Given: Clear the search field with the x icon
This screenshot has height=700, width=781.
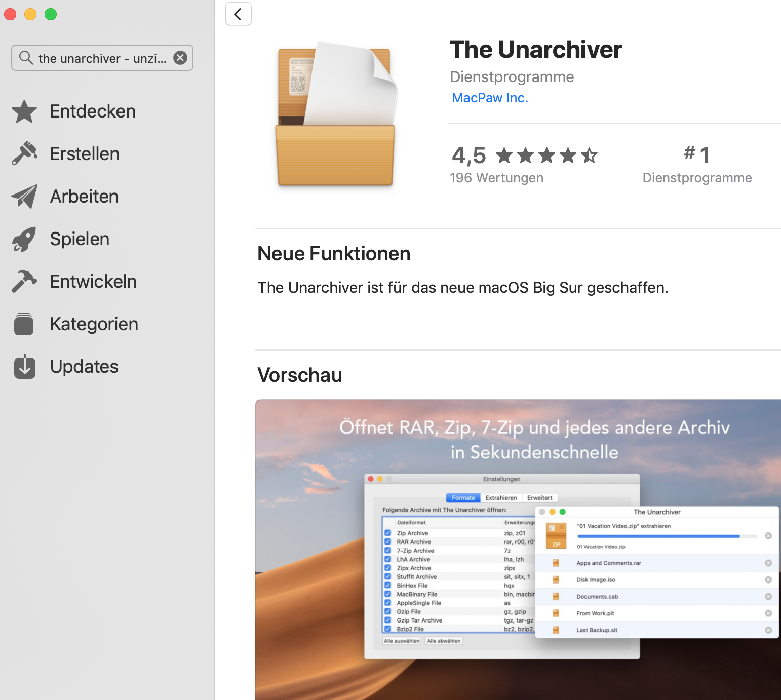Looking at the screenshot, I should pyautogui.click(x=180, y=58).
